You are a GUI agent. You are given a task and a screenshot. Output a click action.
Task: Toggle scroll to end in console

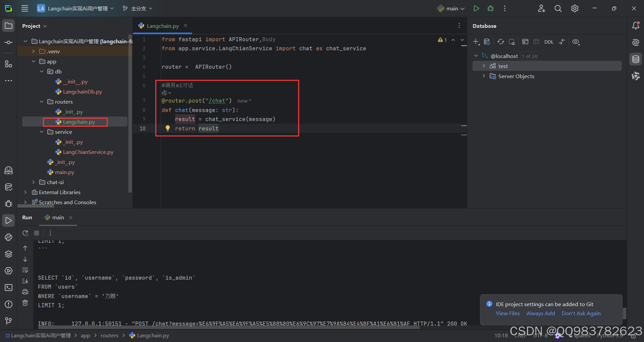point(25,281)
